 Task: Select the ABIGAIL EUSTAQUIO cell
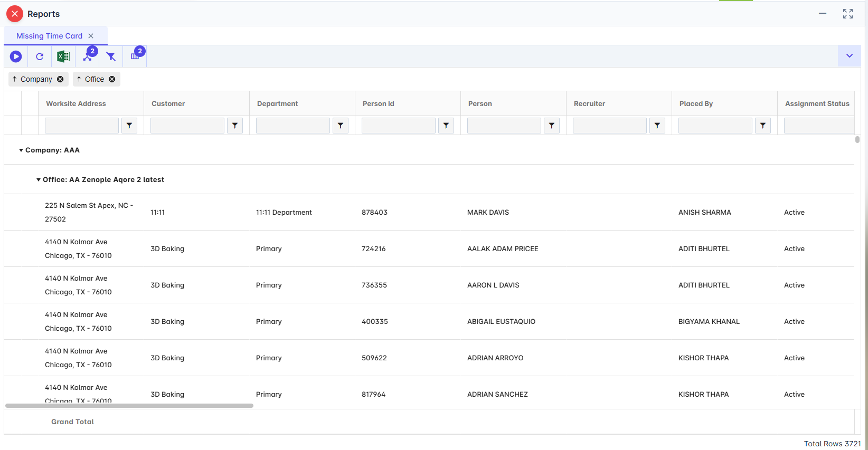(501, 321)
